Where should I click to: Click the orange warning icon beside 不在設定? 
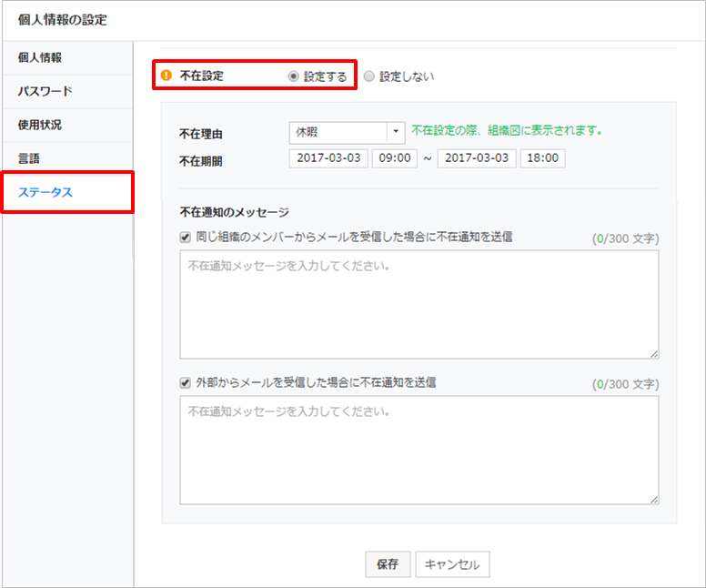tap(166, 76)
